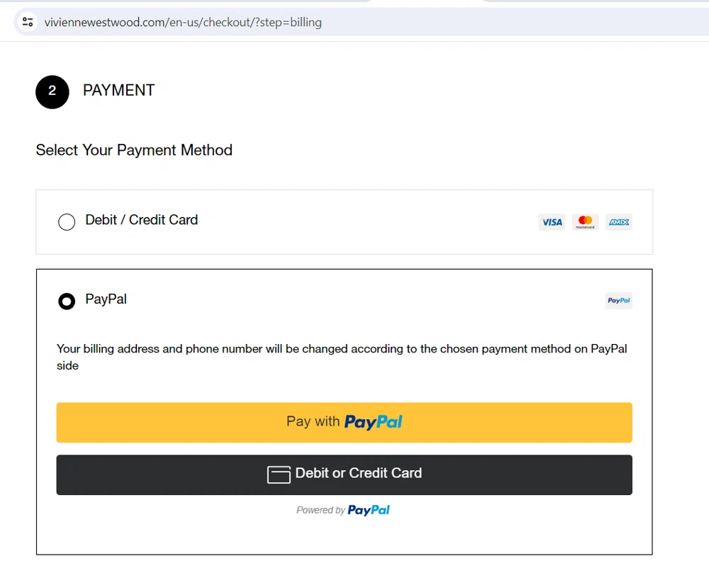Click the 'PayPal' payment option label

coord(106,299)
